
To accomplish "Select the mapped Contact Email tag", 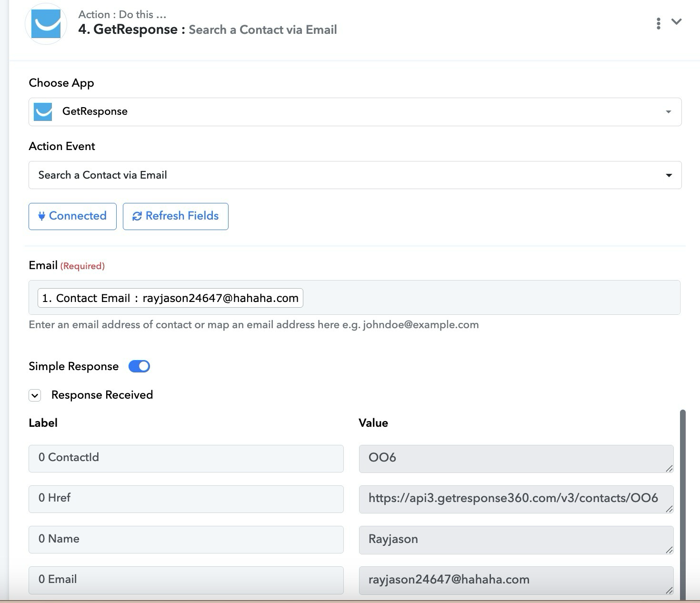I will [x=170, y=298].
